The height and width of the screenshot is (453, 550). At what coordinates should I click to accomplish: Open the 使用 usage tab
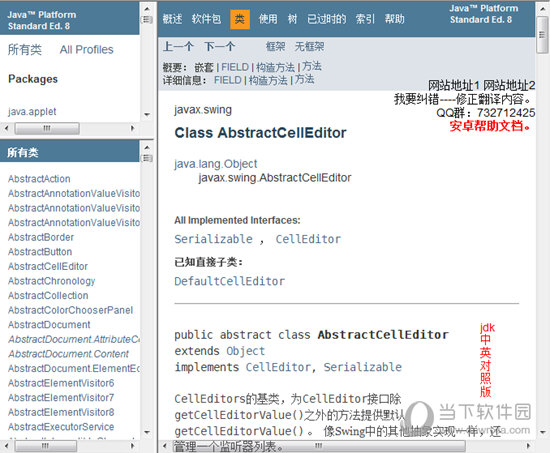click(x=268, y=19)
